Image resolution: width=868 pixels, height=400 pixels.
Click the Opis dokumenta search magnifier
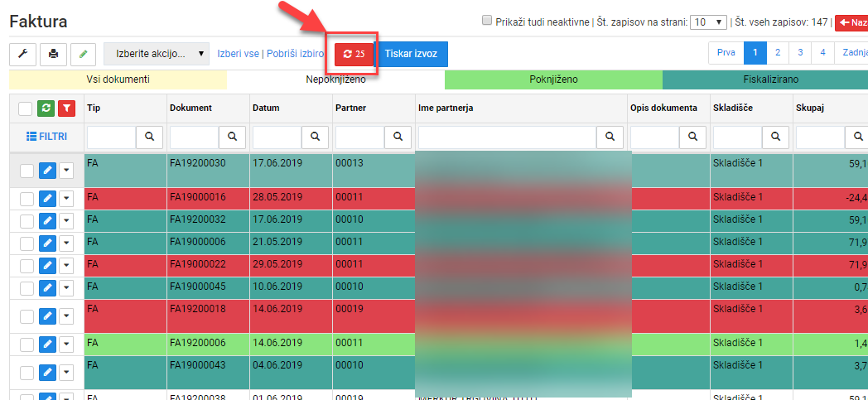(693, 137)
